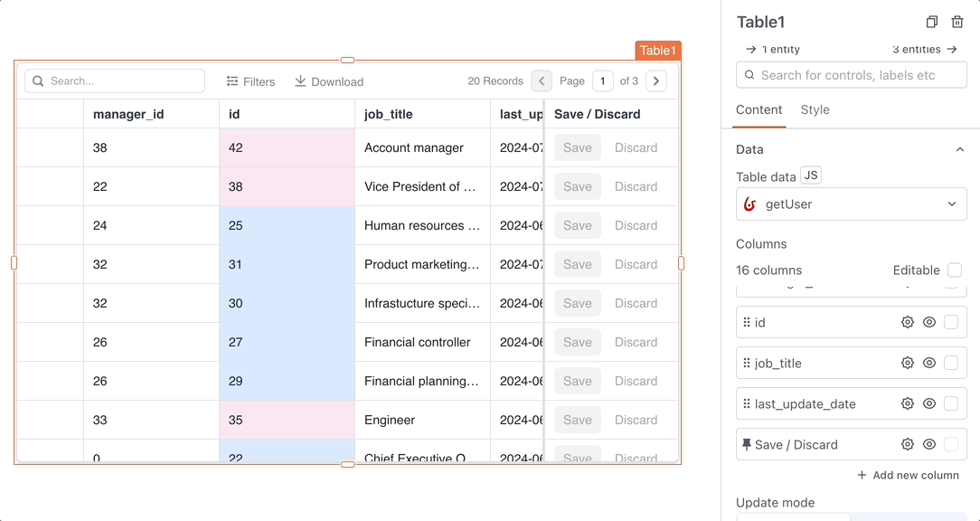Collapse the Data section
Image resolution: width=980 pixels, height=521 pixels.
(959, 149)
